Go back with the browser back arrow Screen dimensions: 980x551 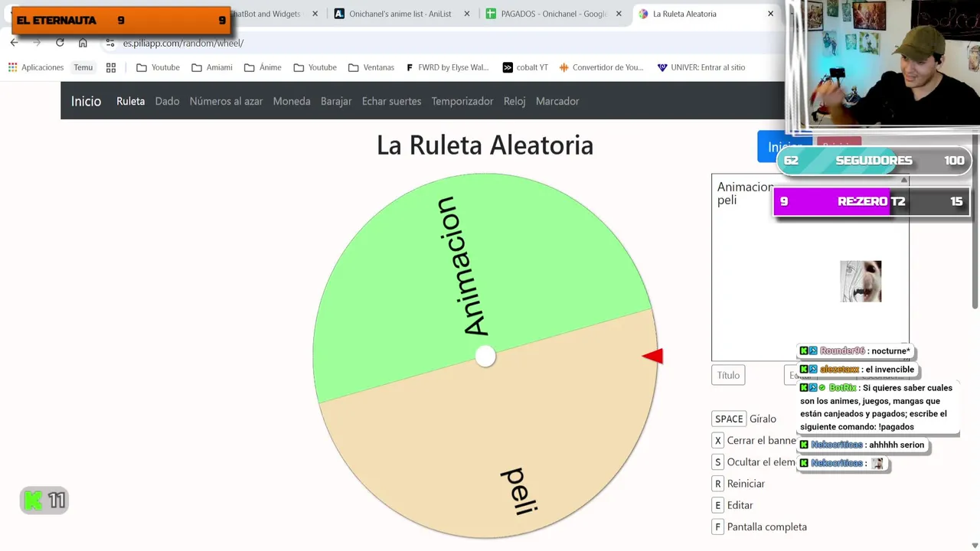click(x=14, y=43)
